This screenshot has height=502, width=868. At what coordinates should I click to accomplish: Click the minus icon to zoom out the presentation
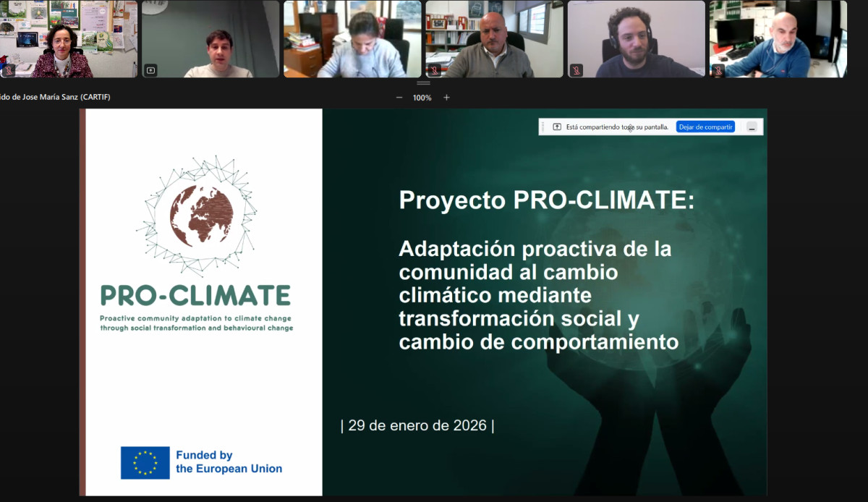(399, 96)
